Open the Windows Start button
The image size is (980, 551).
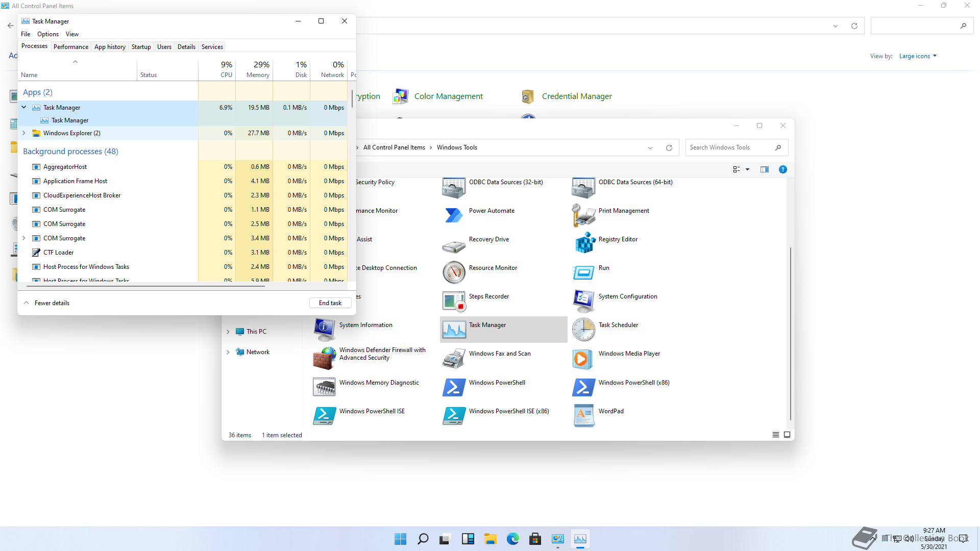[401, 539]
